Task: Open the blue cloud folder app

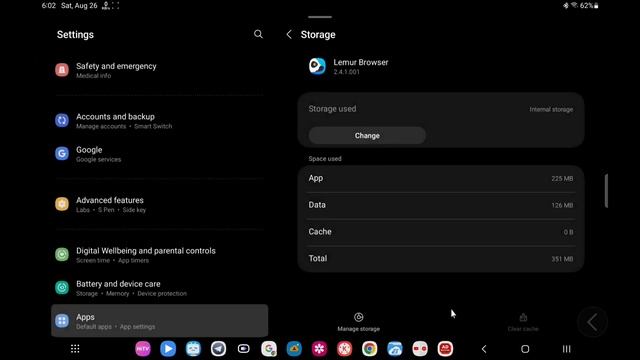Action: 395,349
